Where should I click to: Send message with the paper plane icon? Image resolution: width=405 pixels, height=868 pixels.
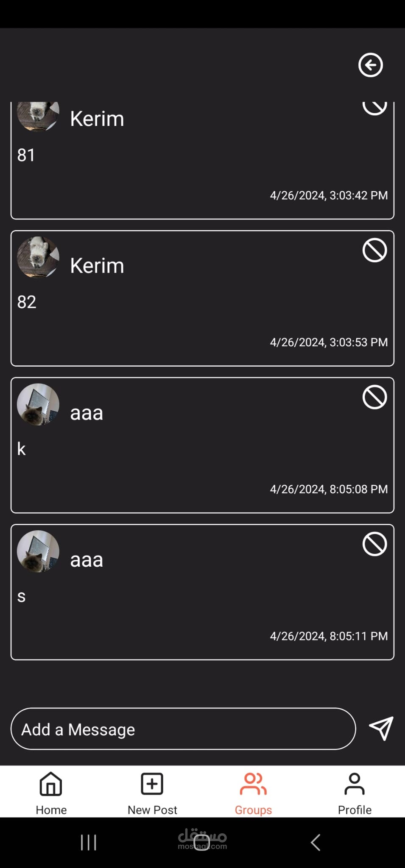(381, 729)
